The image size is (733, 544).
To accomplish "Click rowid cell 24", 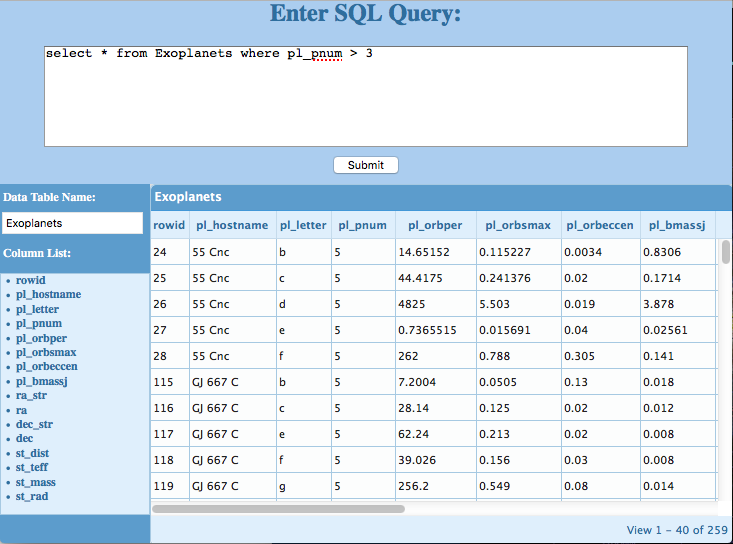I will (170, 252).
